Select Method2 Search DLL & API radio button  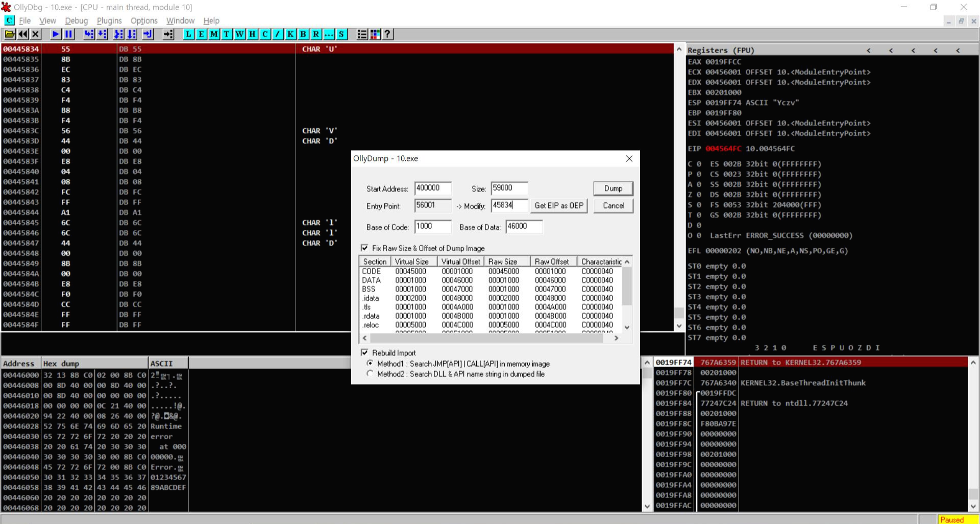tap(370, 374)
